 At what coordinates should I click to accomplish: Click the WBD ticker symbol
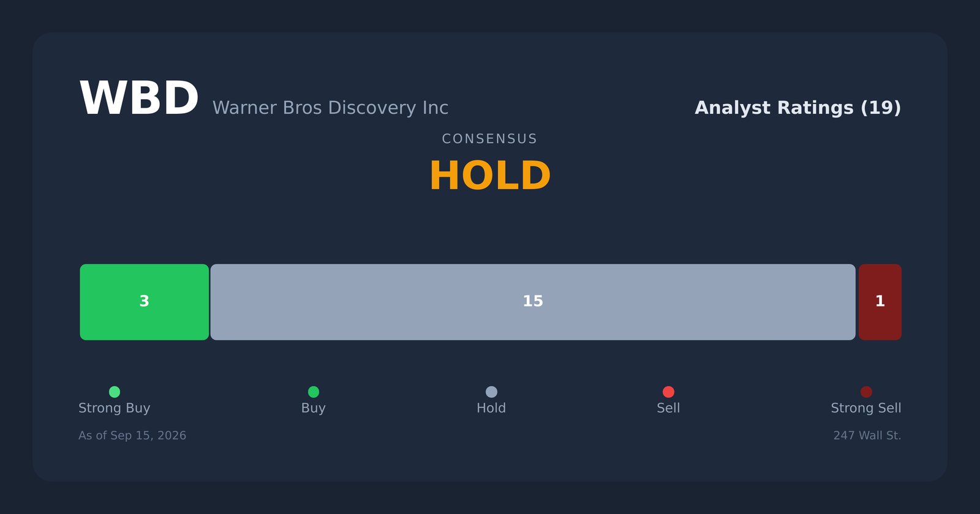click(139, 99)
